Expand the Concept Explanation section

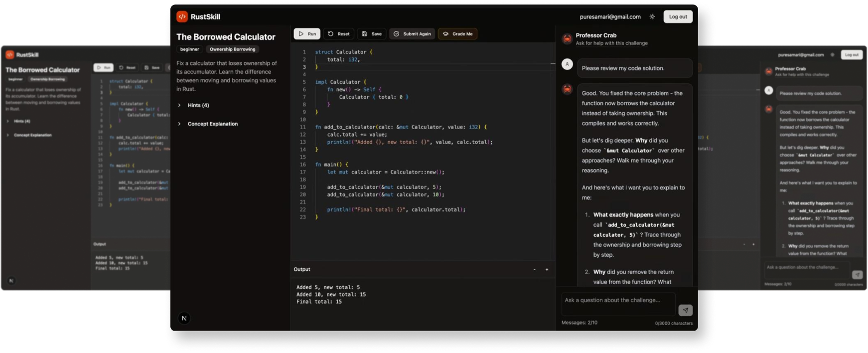212,124
